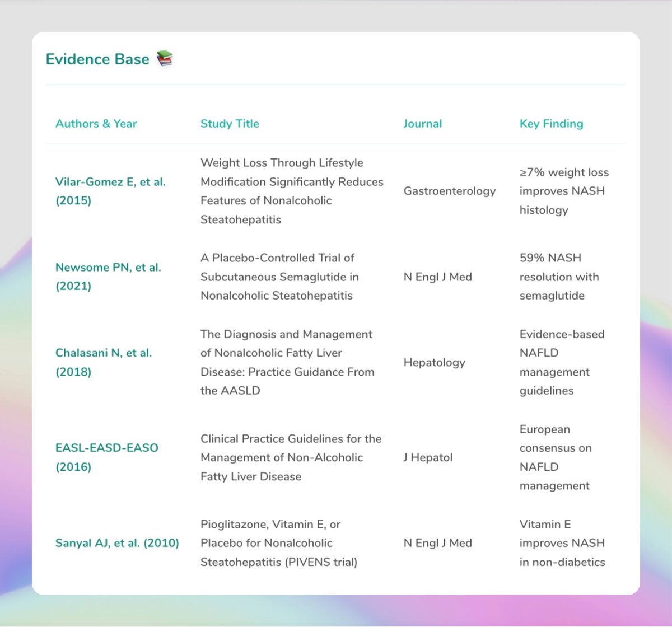
Task: Click the Authors & Year column header
Action: pos(96,124)
